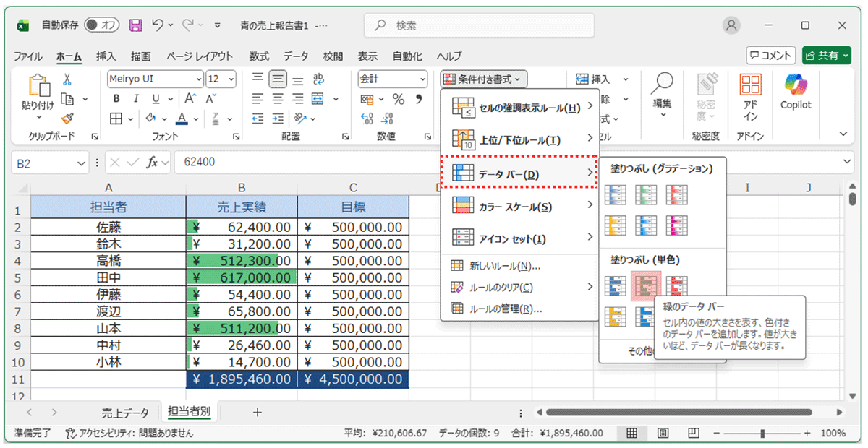Screen dimensions: 868x448
Task: Open the font name dropdown Meiryo UI
Action: 199,79
